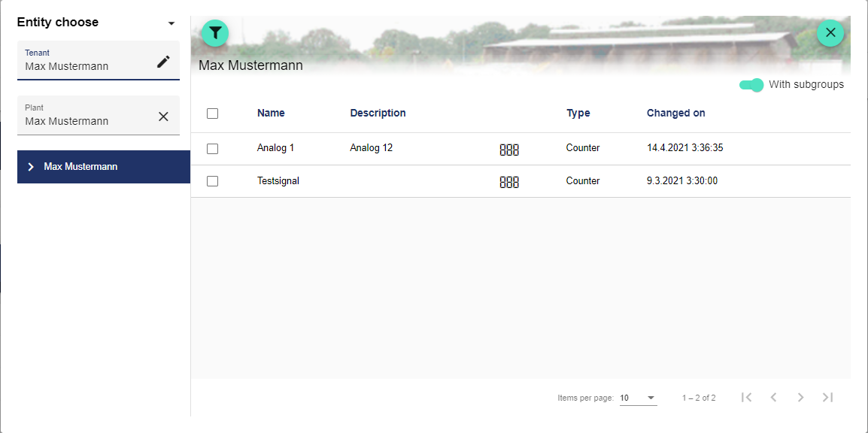868x433 pixels.
Task: Expand the Max Mustermann tree node
Action: [x=31, y=167]
